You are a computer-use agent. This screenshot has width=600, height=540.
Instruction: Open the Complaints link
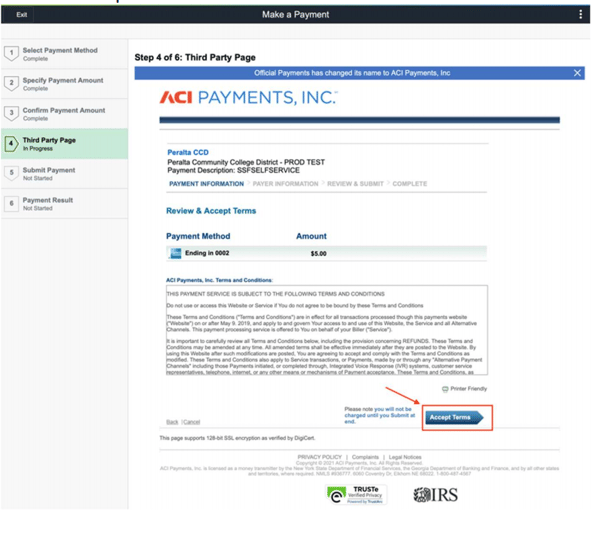(365, 457)
